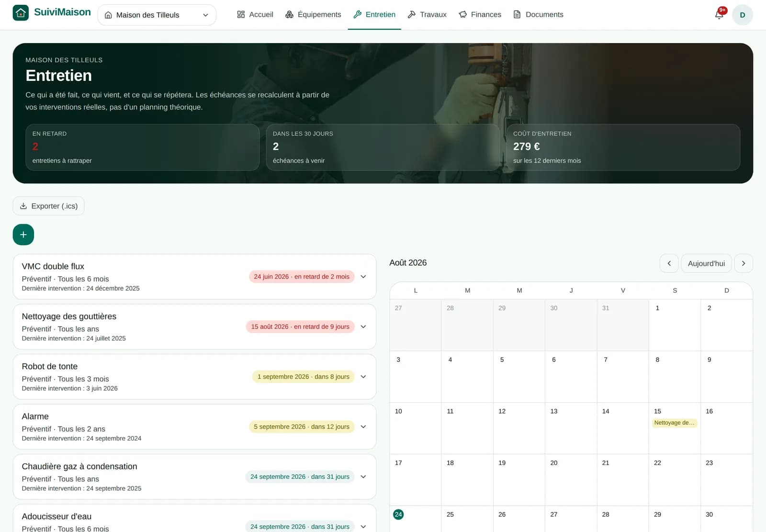This screenshot has height=532, width=766.
Task: Click the 5 septembre 2026 due badge
Action: point(302,427)
